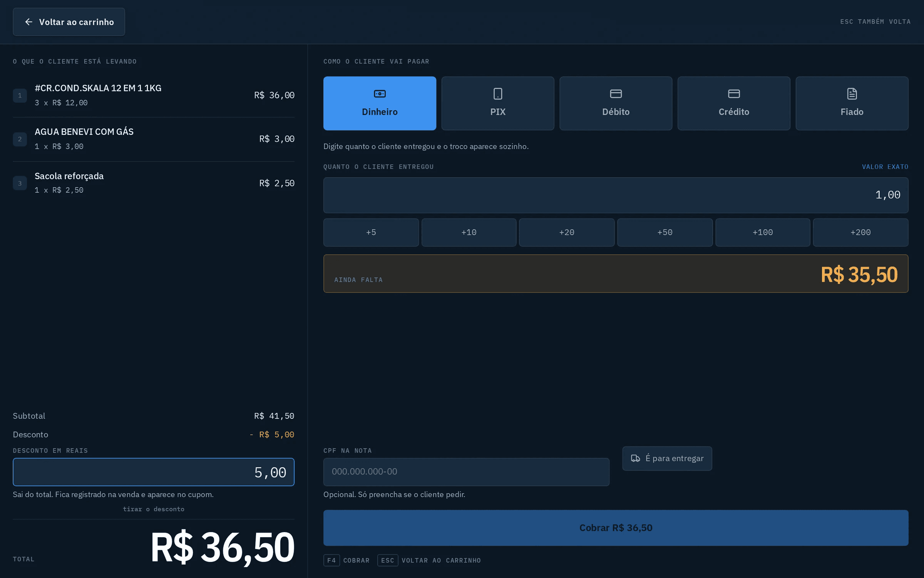Toggle the É para entregar delivery option
The image size is (924, 578).
coord(667,458)
